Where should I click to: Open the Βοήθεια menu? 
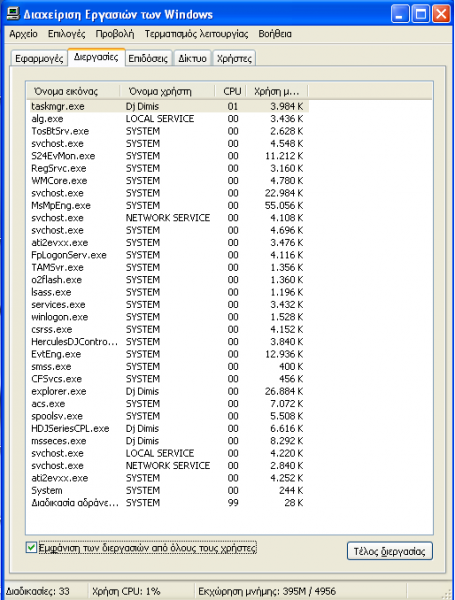pyautogui.click(x=275, y=34)
